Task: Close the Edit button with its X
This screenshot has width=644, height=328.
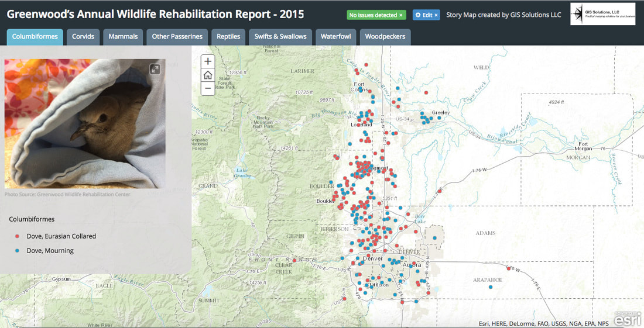Action: point(436,15)
